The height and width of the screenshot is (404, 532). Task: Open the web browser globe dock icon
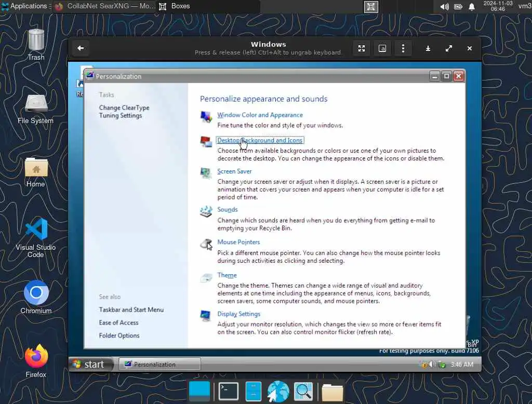pos(278,391)
